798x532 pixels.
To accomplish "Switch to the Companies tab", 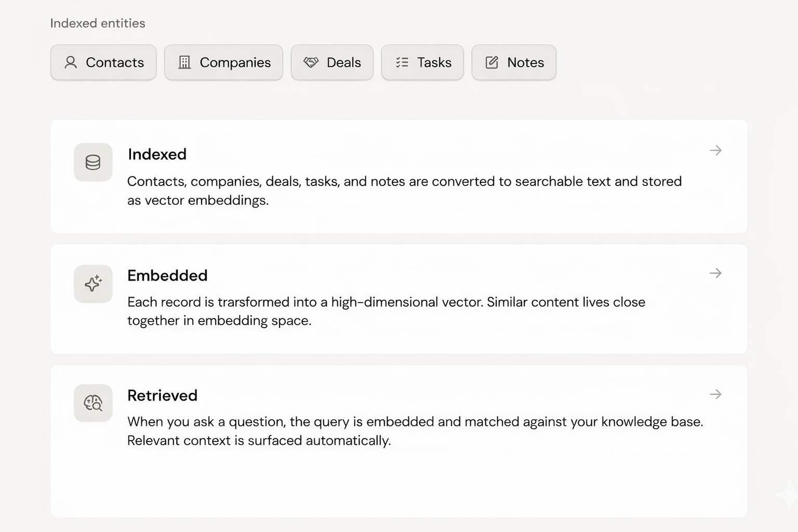I will [223, 62].
